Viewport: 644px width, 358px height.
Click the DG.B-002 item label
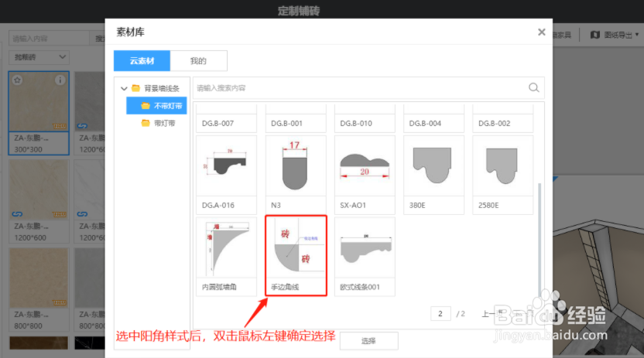(494, 123)
